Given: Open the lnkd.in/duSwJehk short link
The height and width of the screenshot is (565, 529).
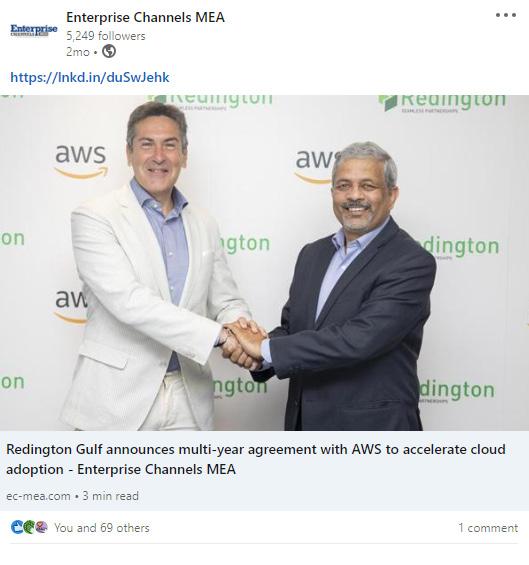Looking at the screenshot, I should (90, 77).
